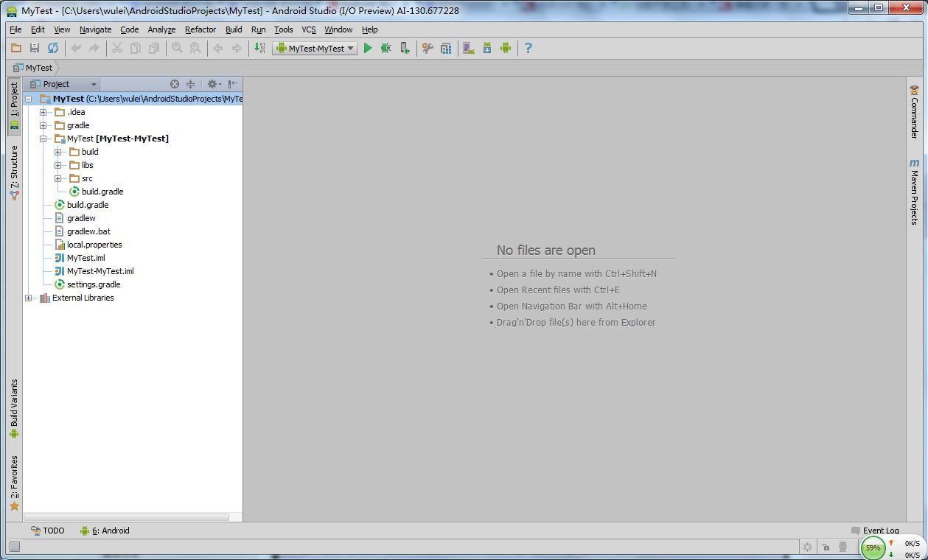Screen dimensions: 928x560
Task: Click the inspector hector status bar icon
Action: click(x=844, y=547)
